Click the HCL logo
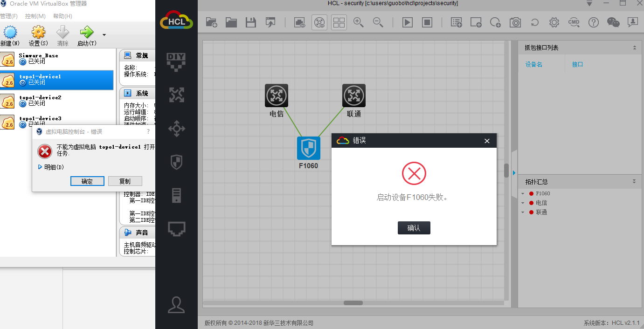 point(176,21)
